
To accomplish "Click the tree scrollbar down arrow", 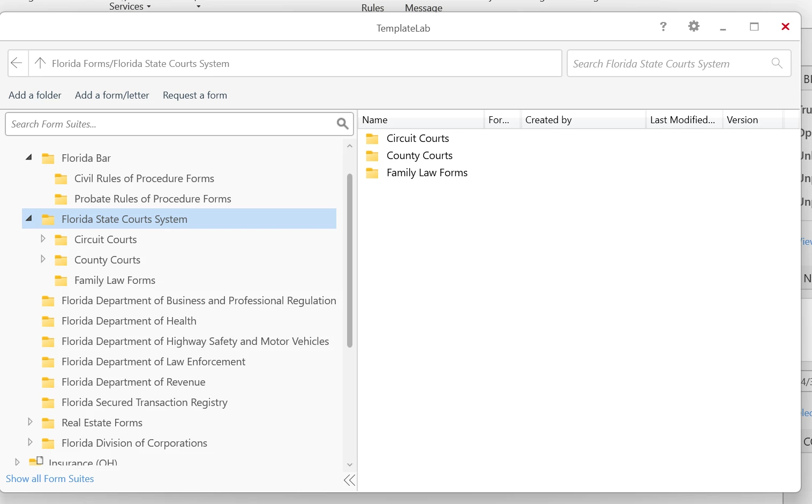I will tap(350, 465).
